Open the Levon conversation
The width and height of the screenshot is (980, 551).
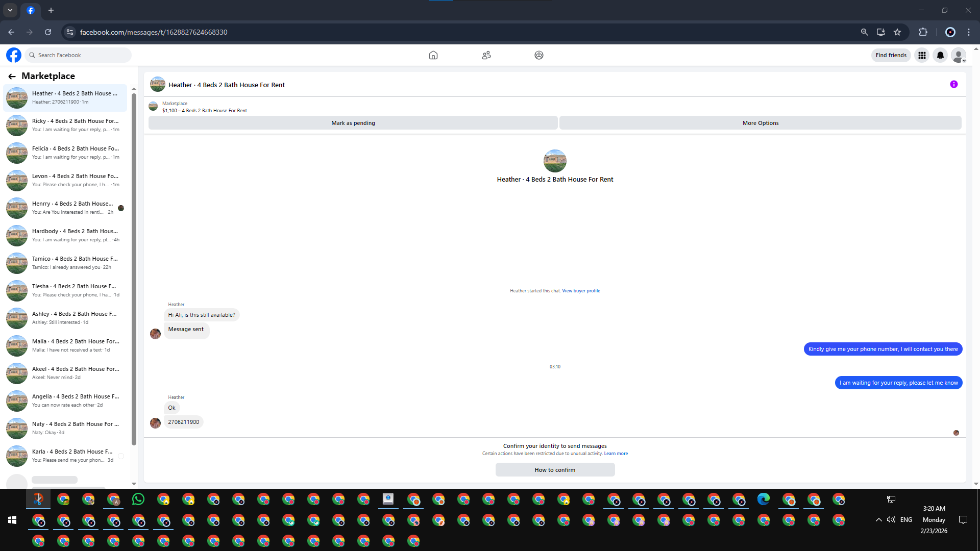pos(65,181)
